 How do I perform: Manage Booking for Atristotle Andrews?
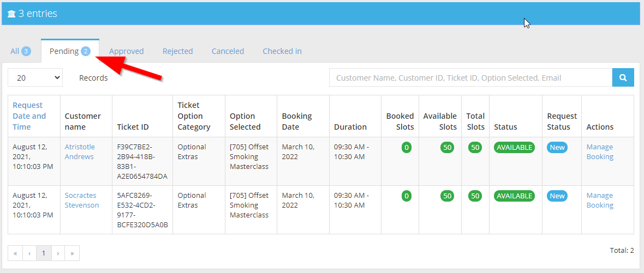click(600, 151)
